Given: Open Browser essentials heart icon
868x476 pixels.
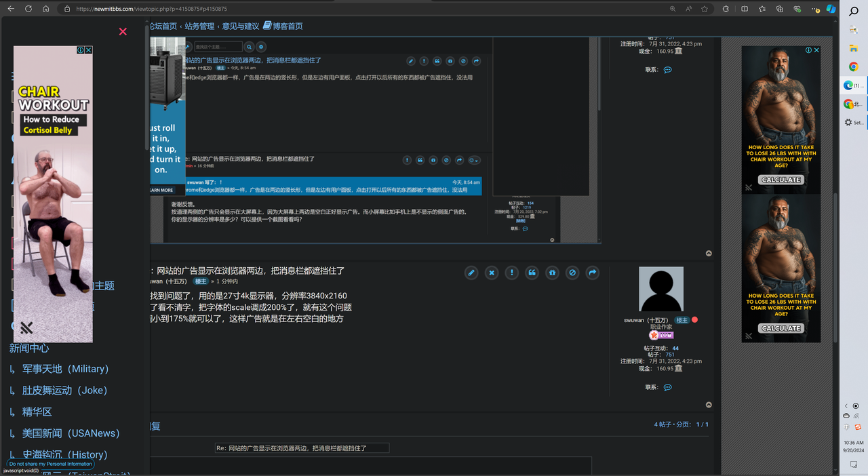Looking at the screenshot, I should point(797,9).
